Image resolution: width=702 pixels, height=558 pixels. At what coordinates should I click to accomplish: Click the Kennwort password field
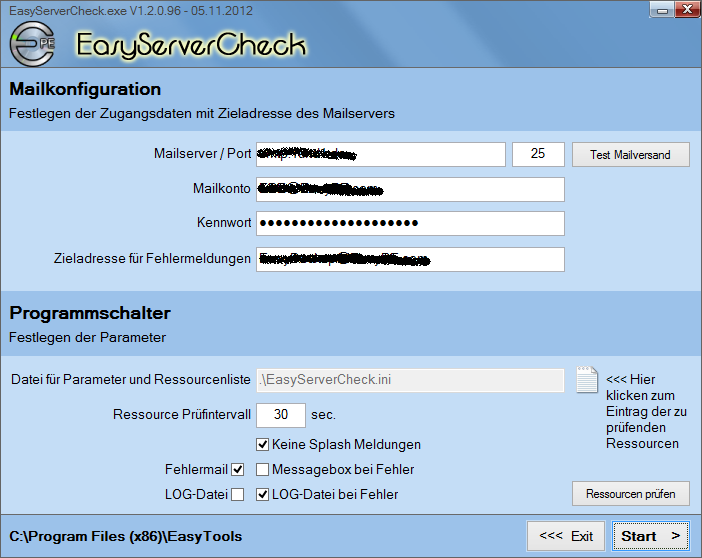click(410, 223)
